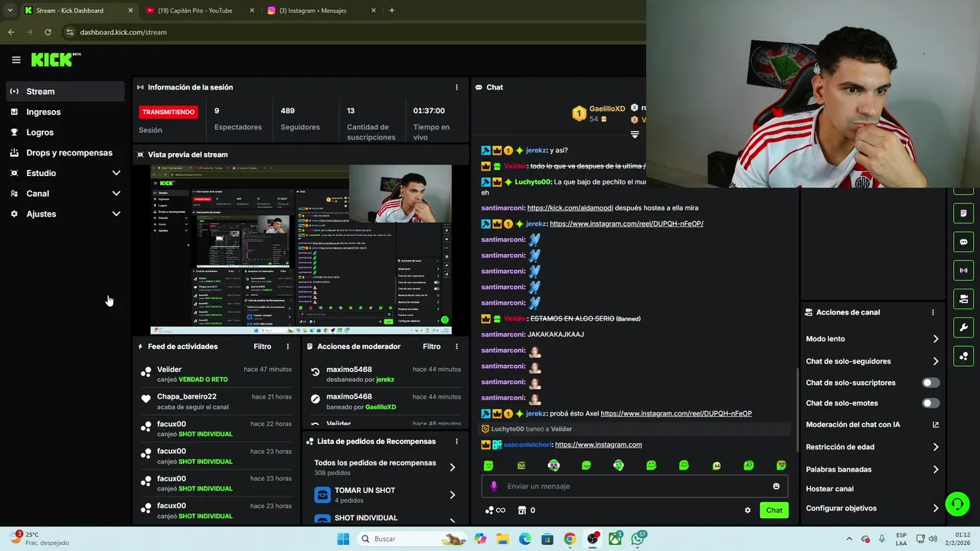The height and width of the screenshot is (551, 980).
Task: Open options menu for Información de la sesión
Action: pos(456,87)
